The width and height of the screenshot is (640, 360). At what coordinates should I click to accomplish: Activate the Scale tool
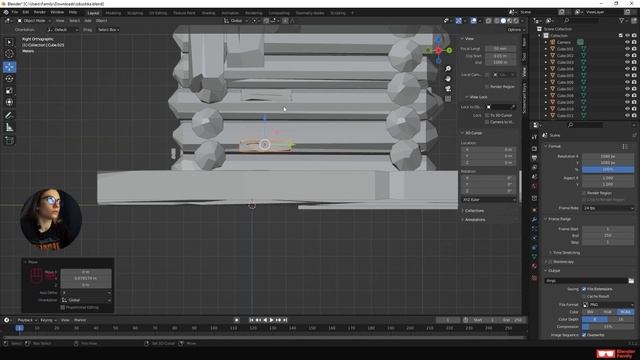pyautogui.click(x=9, y=91)
